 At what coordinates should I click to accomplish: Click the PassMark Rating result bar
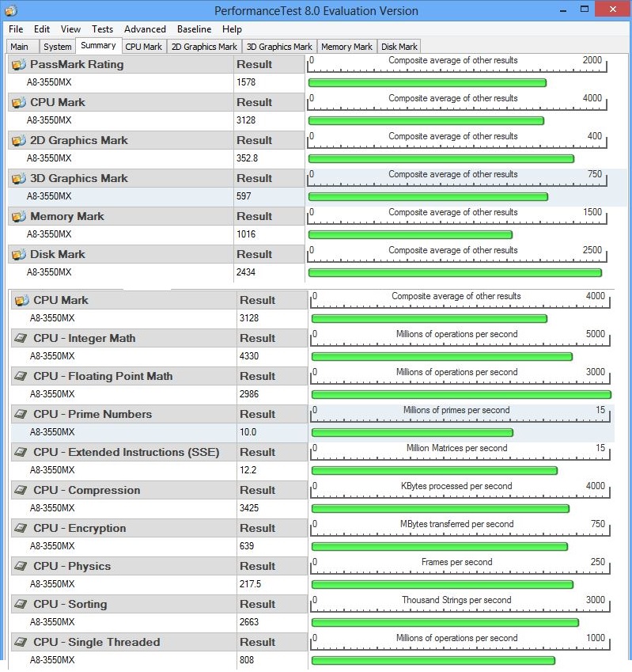click(x=427, y=83)
